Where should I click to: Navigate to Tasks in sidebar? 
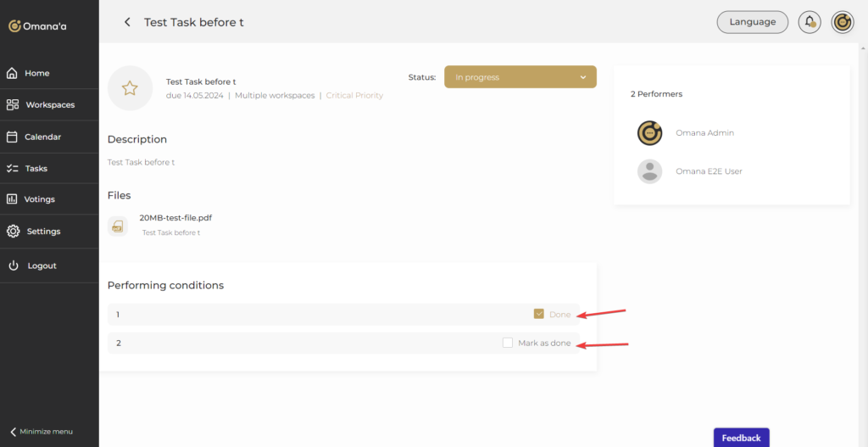tap(36, 169)
